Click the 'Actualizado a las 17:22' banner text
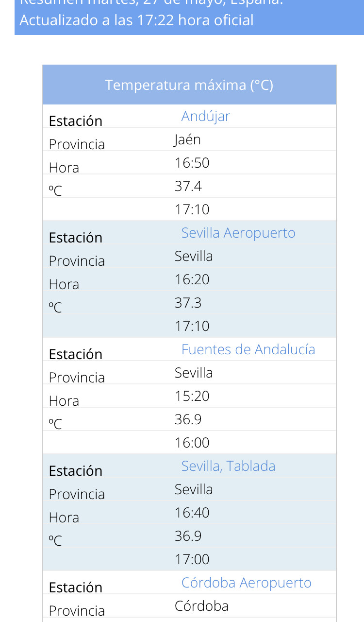 [x=136, y=20]
